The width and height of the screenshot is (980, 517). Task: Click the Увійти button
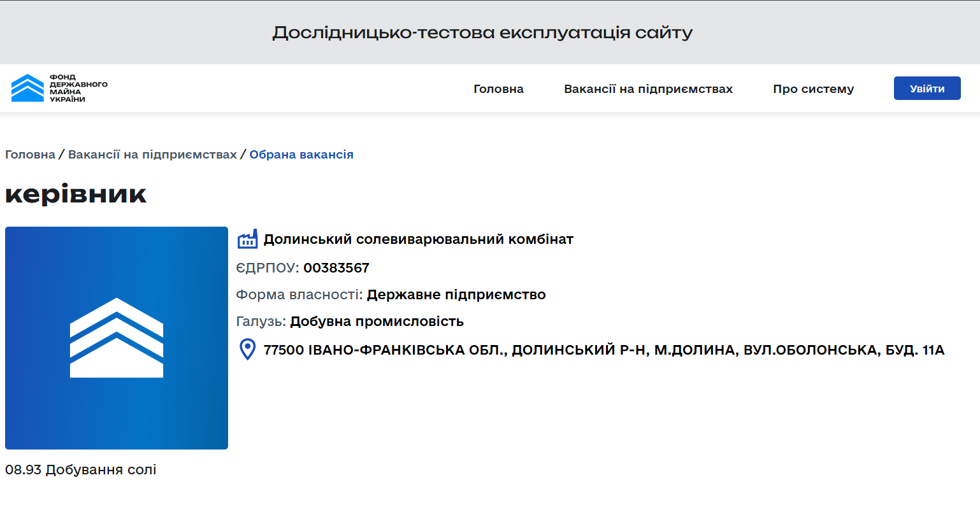click(927, 89)
